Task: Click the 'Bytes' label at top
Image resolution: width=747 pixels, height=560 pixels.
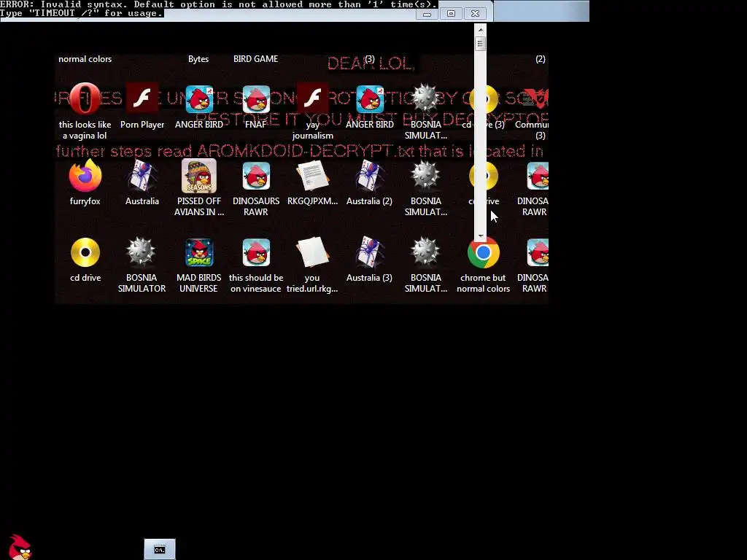Action: (198, 59)
